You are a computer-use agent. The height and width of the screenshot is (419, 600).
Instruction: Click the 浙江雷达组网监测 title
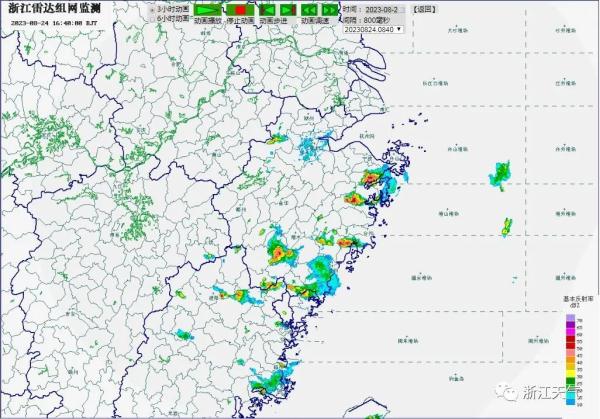pyautogui.click(x=54, y=9)
